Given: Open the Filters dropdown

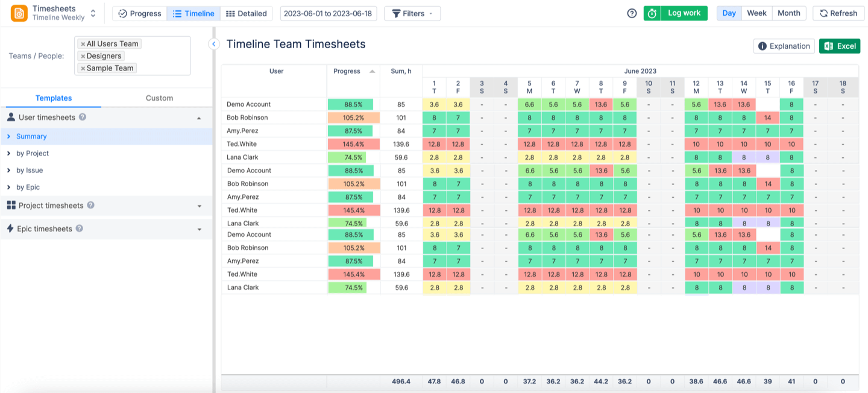Looking at the screenshot, I should pos(412,13).
